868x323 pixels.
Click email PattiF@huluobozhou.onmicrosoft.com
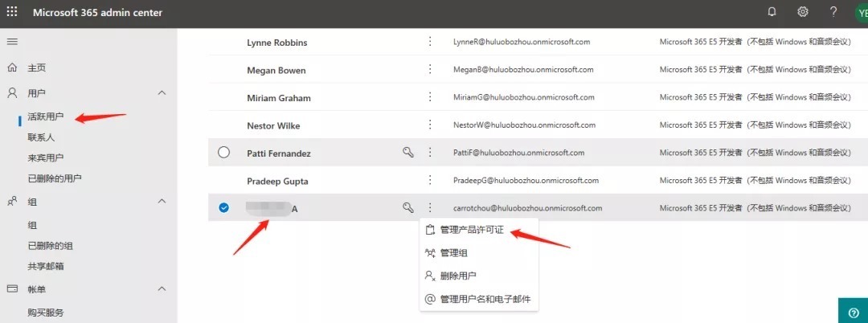[518, 152]
